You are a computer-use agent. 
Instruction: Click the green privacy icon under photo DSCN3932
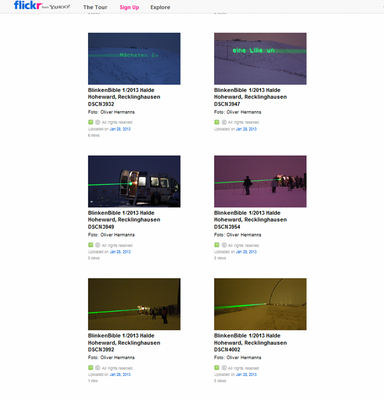point(91,122)
